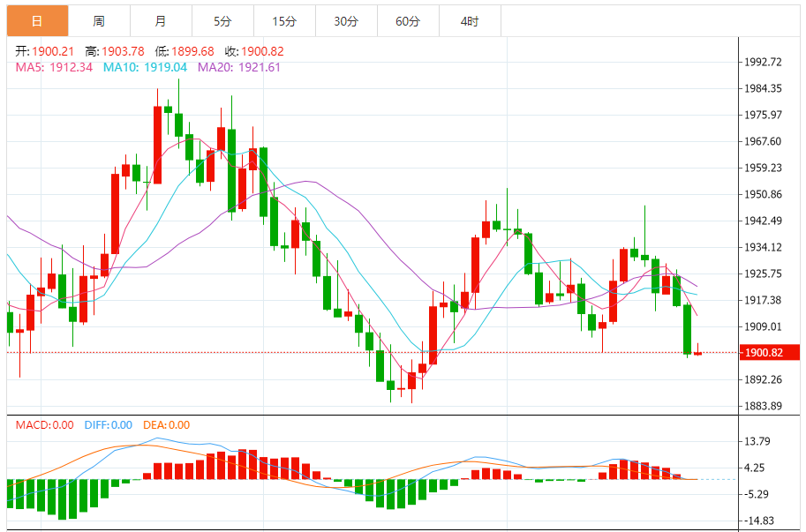The image size is (806, 532).
Task: Open the 4时 timeframe tab
Action: 470,21
